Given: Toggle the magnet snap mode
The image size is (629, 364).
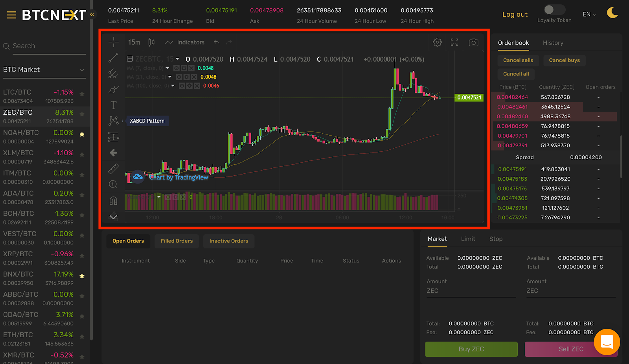Looking at the screenshot, I should (x=114, y=201).
